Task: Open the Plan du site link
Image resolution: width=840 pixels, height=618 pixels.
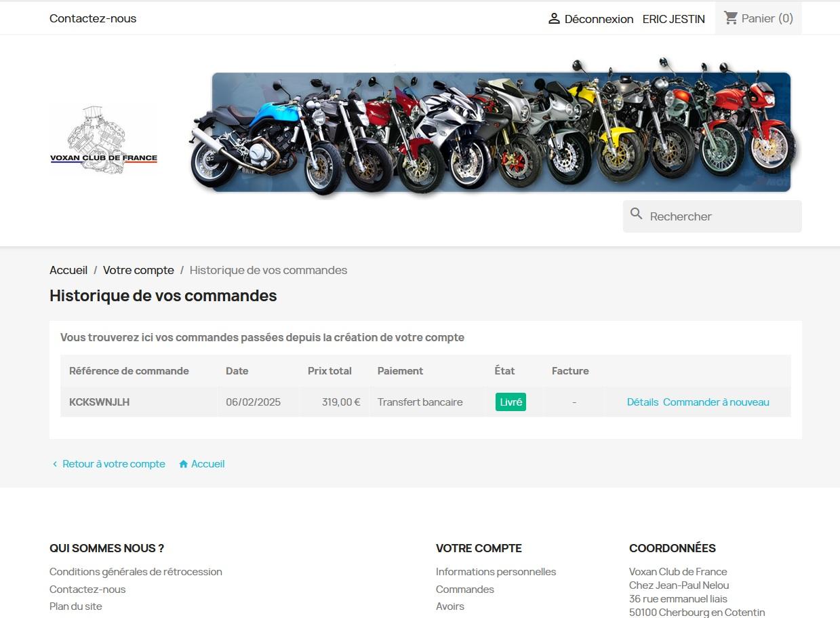Action: pyautogui.click(x=76, y=606)
